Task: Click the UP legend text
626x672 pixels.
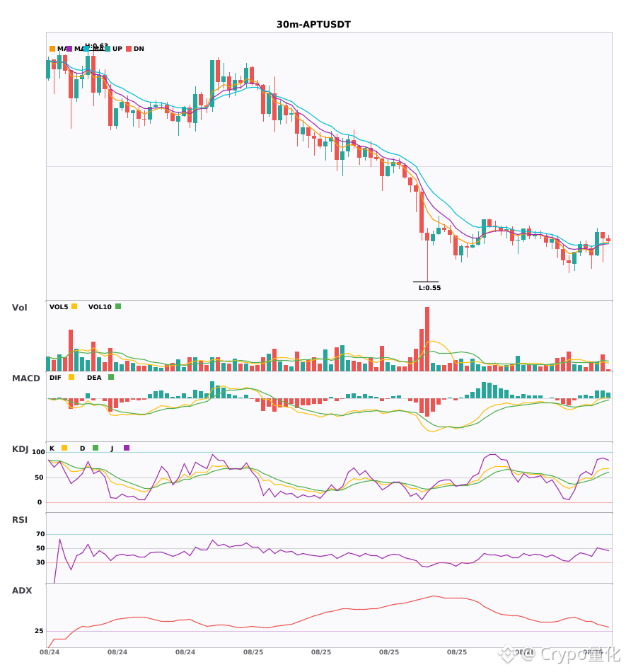Action: [x=117, y=49]
